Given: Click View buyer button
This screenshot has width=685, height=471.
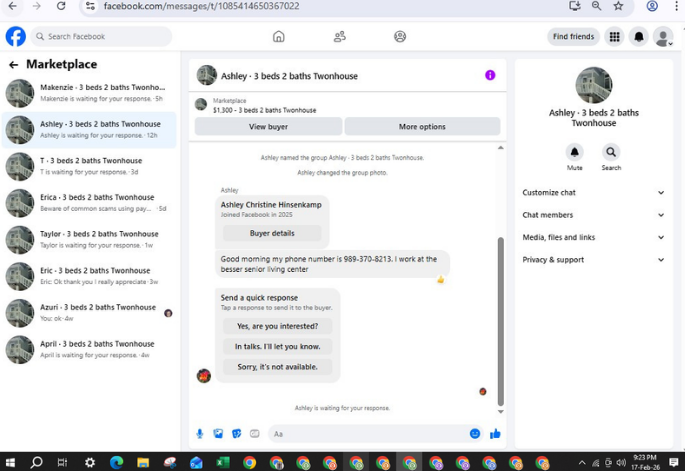Looking at the screenshot, I should click(x=268, y=127).
